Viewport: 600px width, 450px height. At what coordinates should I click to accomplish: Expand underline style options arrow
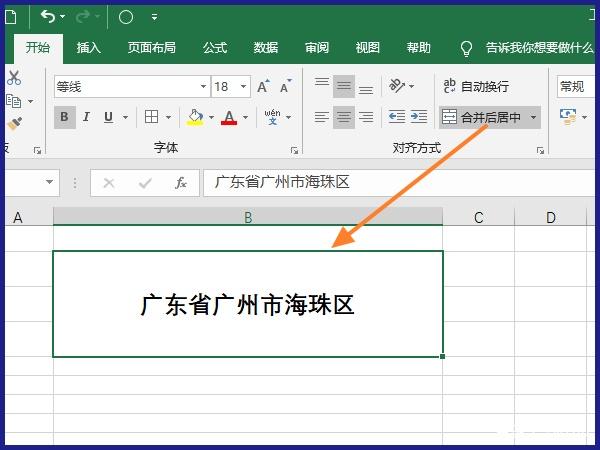(125, 117)
